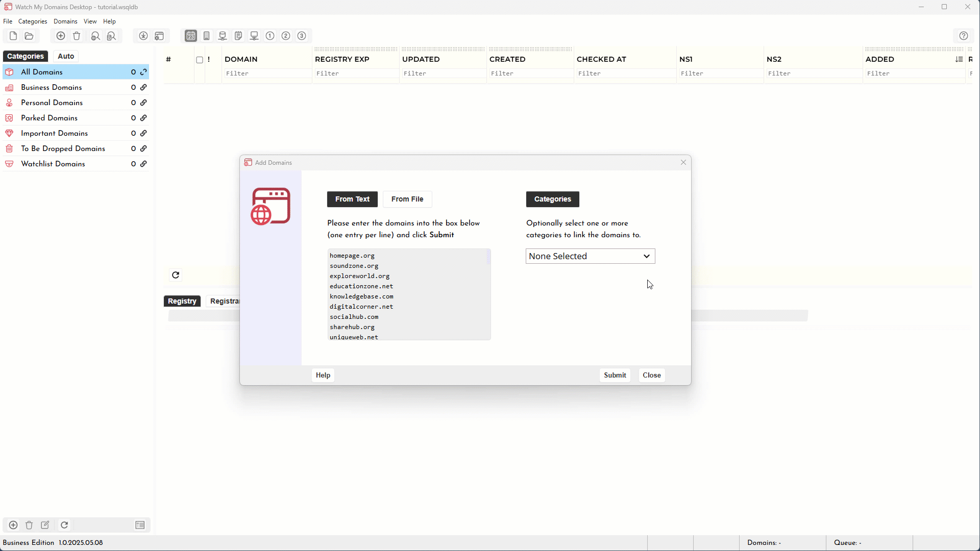Switch to the Auto tab in sidebar
This screenshot has width=980, height=551.
click(66, 56)
